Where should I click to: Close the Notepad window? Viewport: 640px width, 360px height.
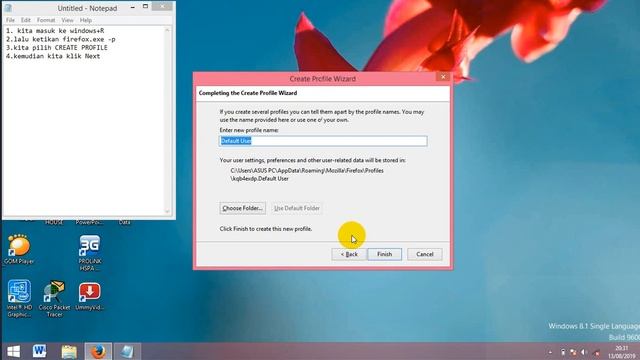(x=162, y=7)
